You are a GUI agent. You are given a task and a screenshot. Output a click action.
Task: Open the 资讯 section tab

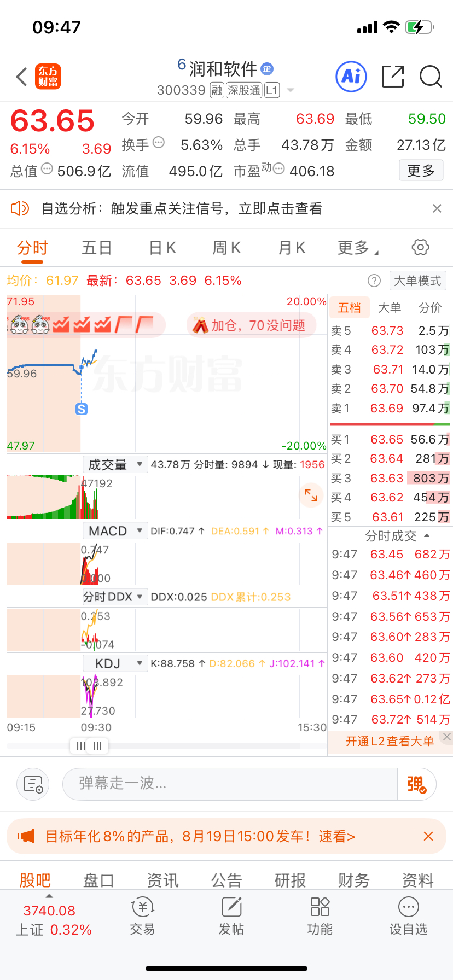[x=162, y=880]
